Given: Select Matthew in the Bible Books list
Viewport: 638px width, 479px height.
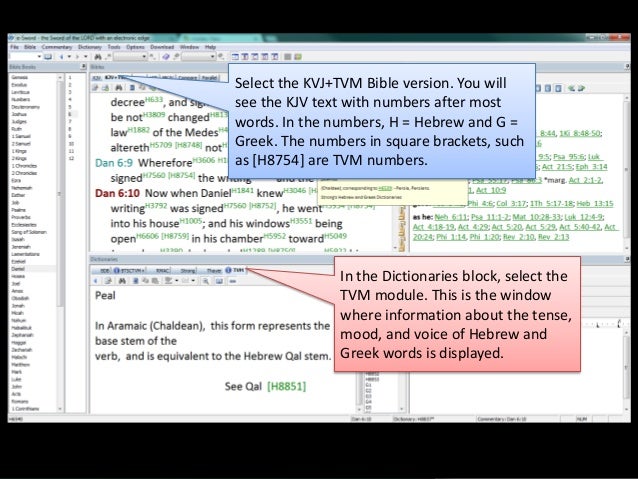Looking at the screenshot, I should (x=20, y=364).
